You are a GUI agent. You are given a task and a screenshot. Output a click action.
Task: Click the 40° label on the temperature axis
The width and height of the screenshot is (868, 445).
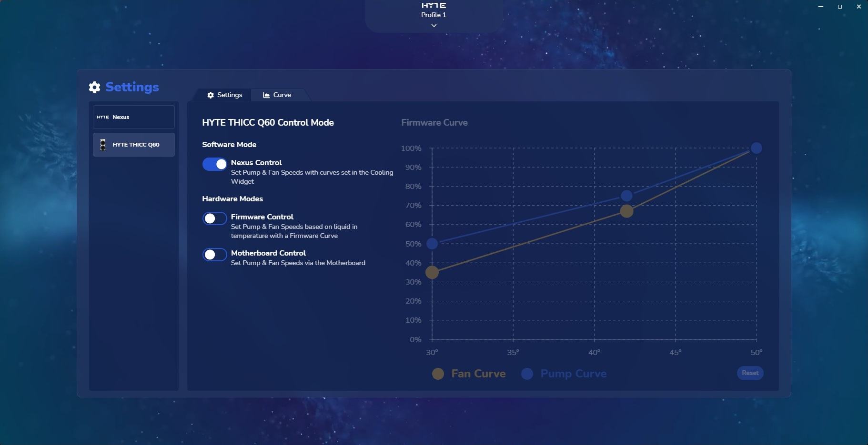coord(594,353)
